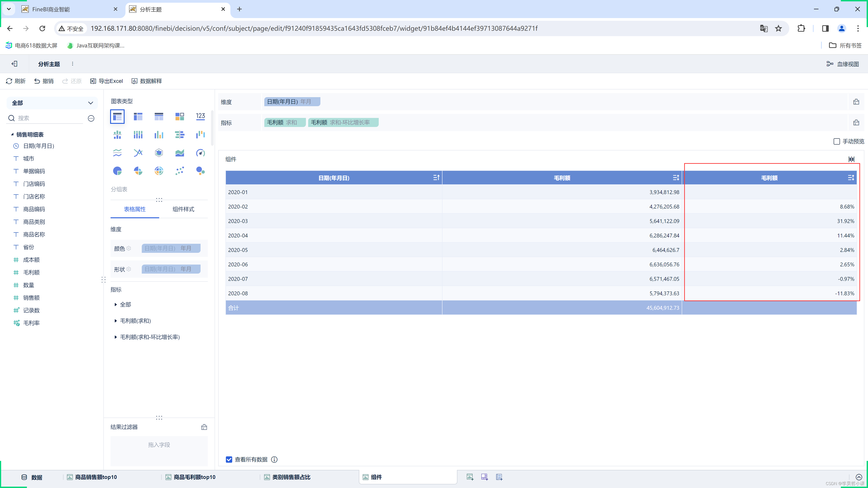Screen dimensions: 868x488
Task: Open sort menu on growth-rate 毛利额 column
Action: [x=851, y=178]
